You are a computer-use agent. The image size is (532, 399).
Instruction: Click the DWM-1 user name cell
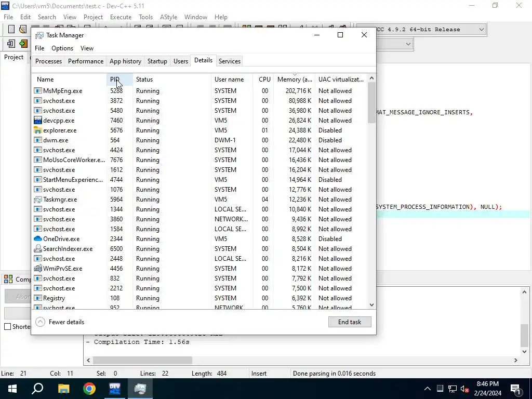click(225, 140)
